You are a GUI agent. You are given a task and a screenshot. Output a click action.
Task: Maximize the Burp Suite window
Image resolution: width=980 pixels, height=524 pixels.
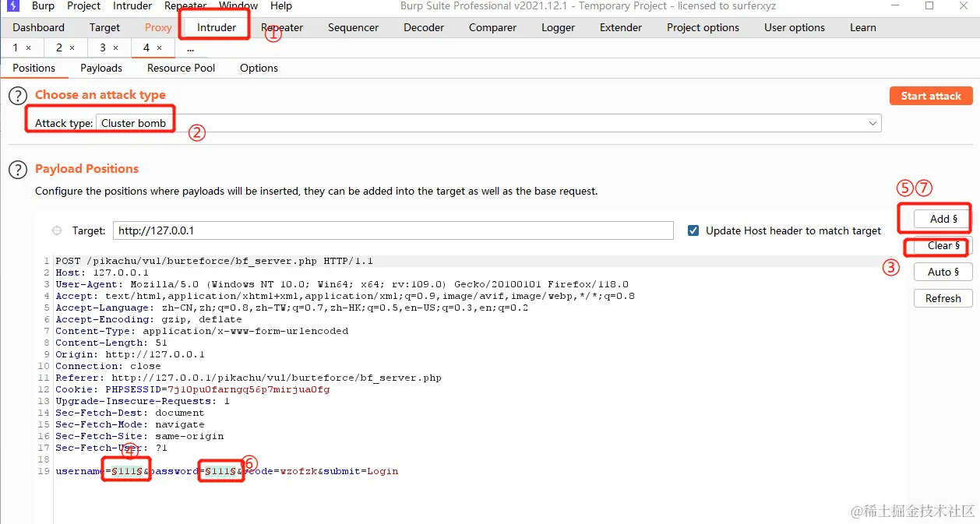coord(929,5)
